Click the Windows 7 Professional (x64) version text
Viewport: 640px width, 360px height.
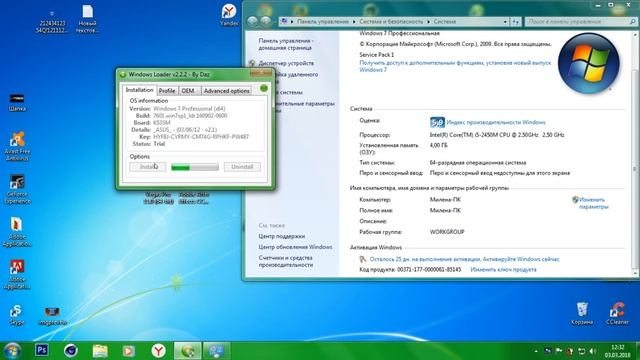point(189,109)
